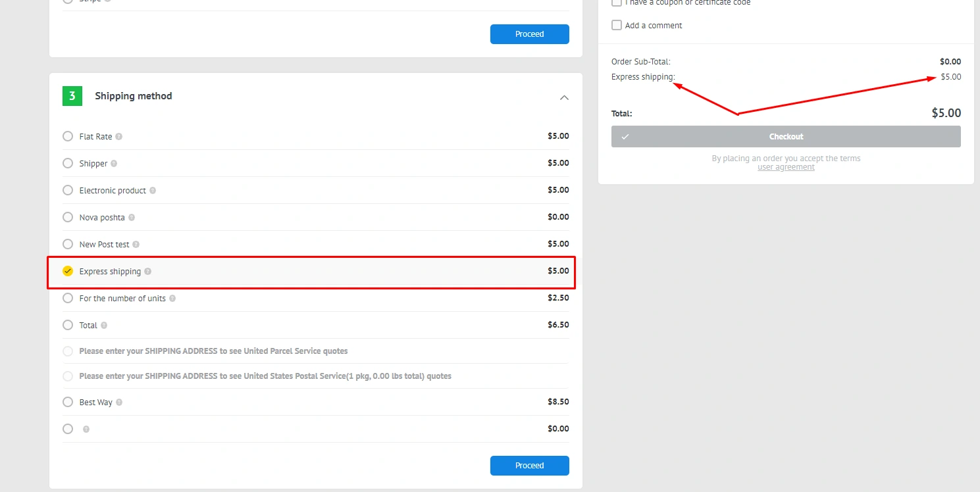Click the help icon next to Flat Rate
Screen dimensions: 980x492
[119, 137]
